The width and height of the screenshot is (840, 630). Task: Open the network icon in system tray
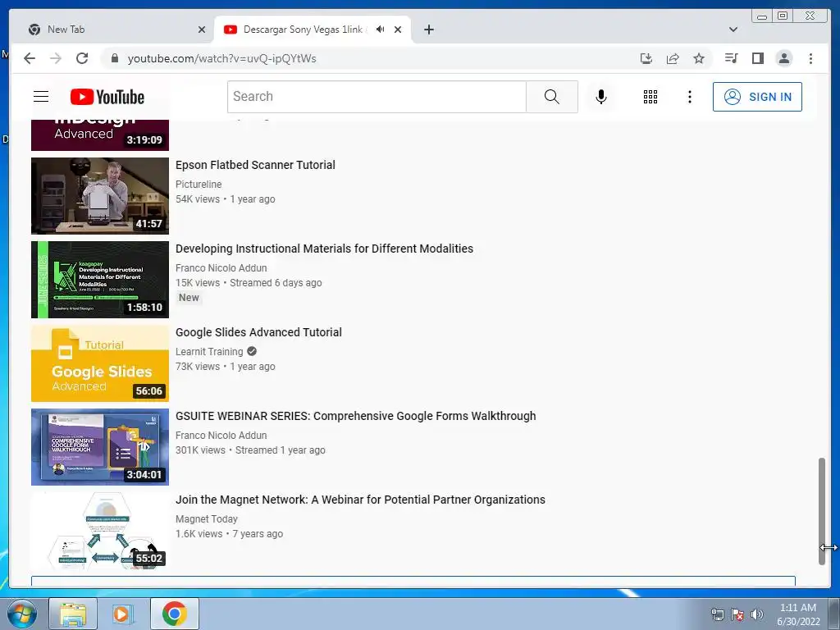pyautogui.click(x=717, y=614)
